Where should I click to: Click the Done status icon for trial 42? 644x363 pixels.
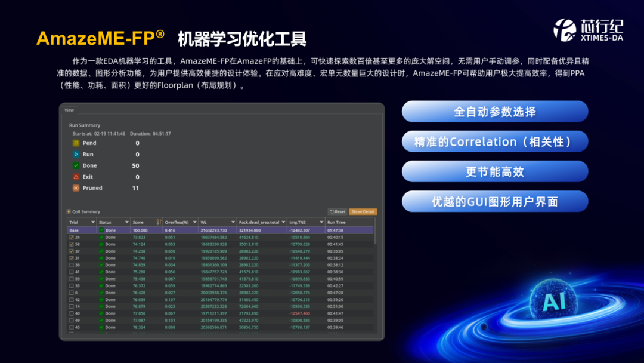pos(101,300)
